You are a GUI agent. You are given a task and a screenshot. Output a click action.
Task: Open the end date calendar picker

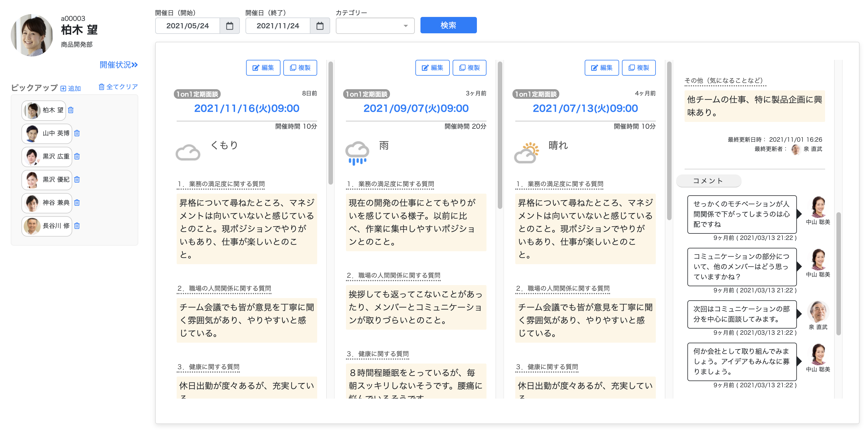point(320,26)
